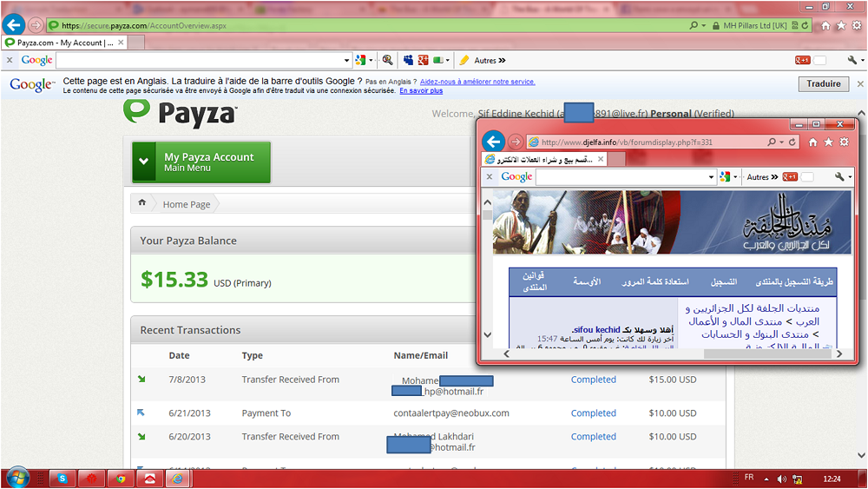Viewport: 868px width, 489px height.
Task: Open address bar dropdown arrow in Payza window
Action: click(x=704, y=25)
